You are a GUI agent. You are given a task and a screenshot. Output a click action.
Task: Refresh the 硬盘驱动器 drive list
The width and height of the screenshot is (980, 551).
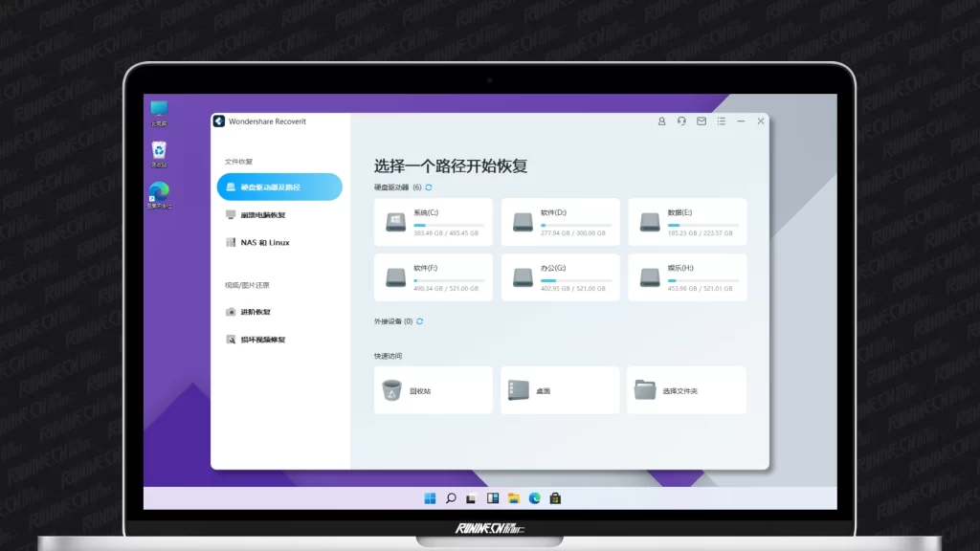pos(429,187)
